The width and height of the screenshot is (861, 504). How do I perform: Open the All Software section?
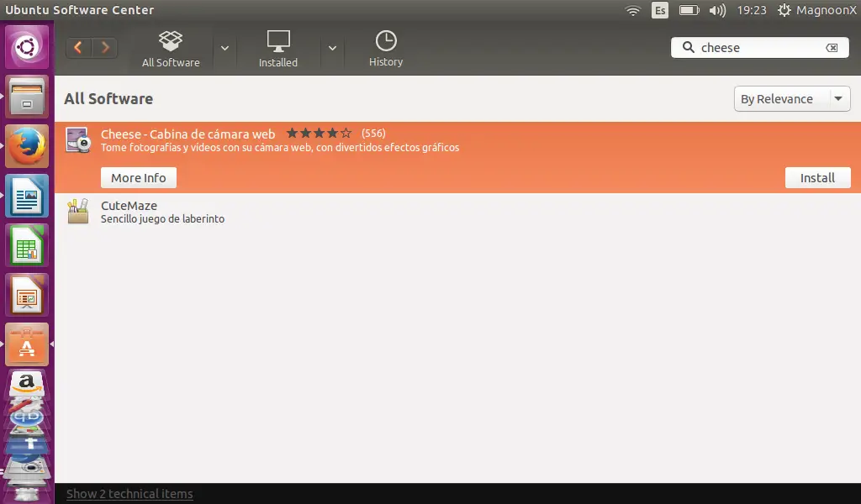pyautogui.click(x=171, y=49)
